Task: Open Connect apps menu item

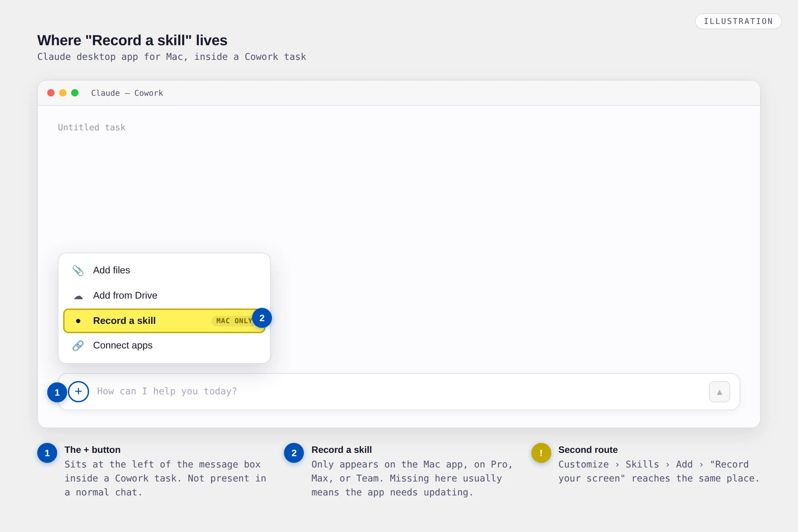Action: pos(164,345)
